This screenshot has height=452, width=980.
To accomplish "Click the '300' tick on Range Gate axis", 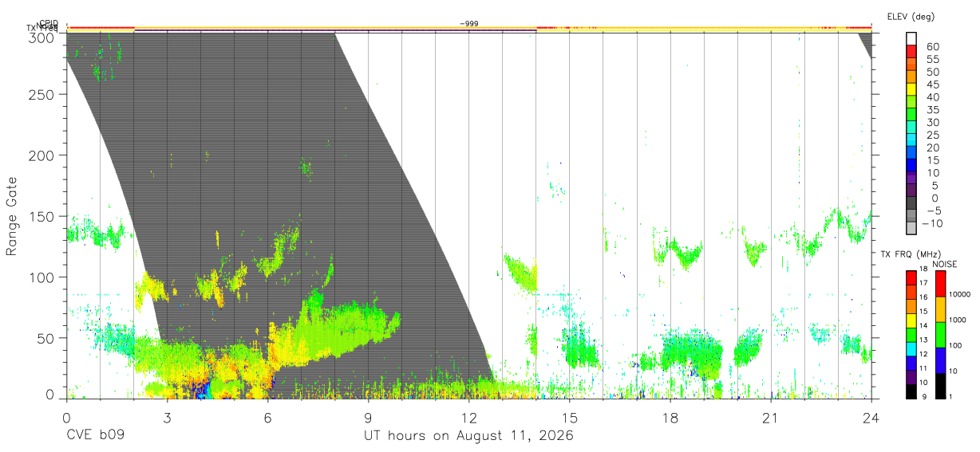I will click(41, 37).
